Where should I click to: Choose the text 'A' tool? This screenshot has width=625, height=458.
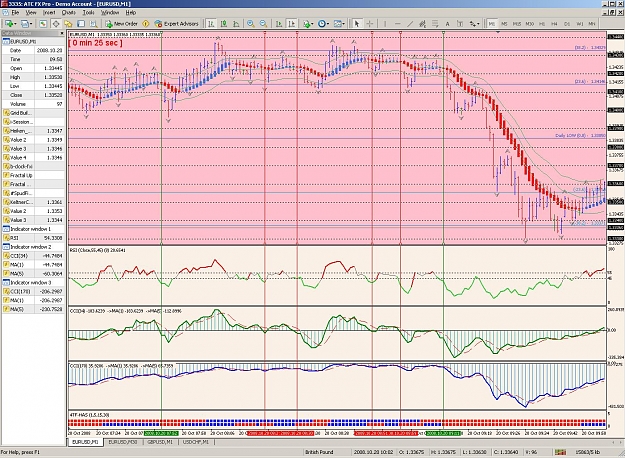[447, 24]
